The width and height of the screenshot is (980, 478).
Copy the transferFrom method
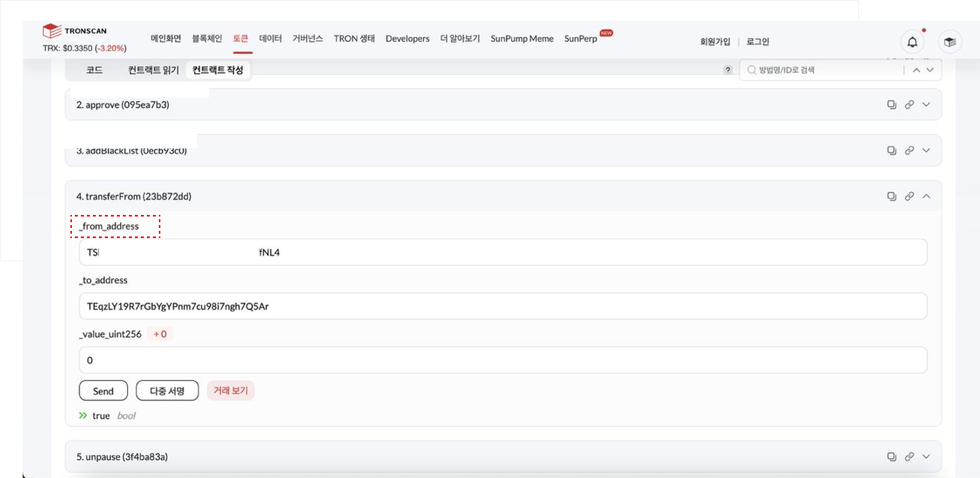click(x=891, y=196)
